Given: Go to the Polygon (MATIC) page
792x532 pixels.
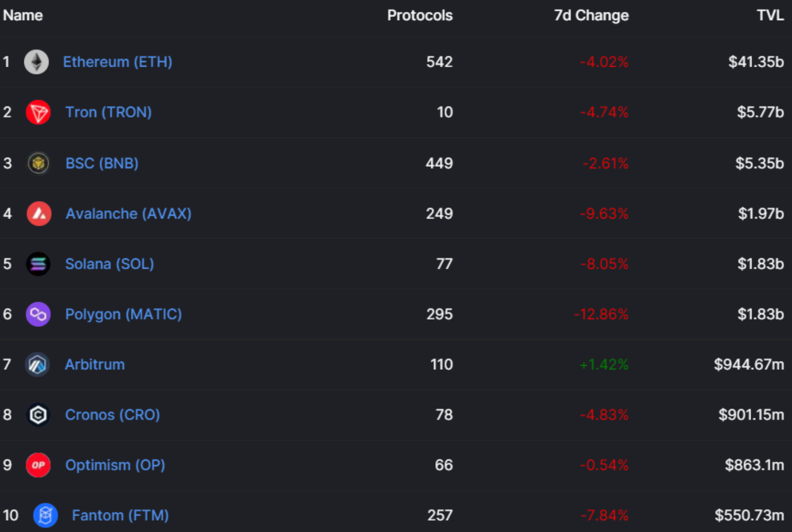Looking at the screenshot, I should coord(124,314).
